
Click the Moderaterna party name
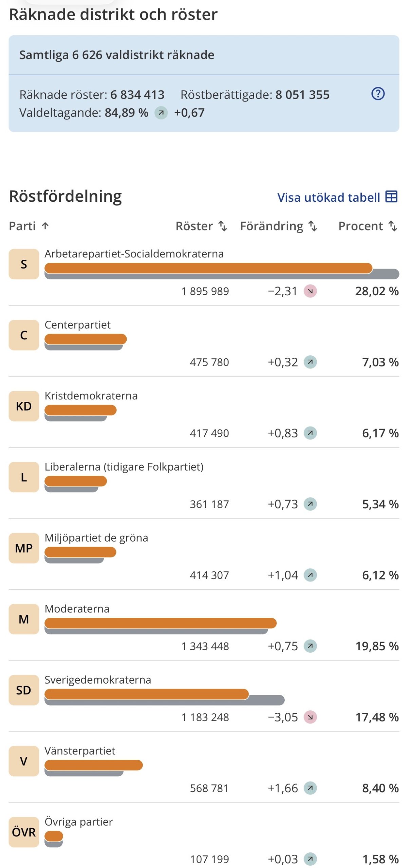(x=77, y=609)
